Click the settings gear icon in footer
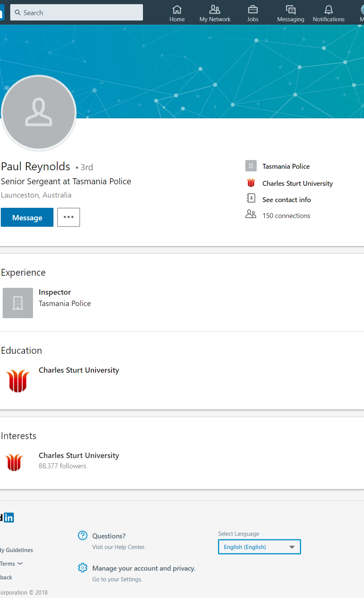This screenshot has width=364, height=598. [83, 568]
